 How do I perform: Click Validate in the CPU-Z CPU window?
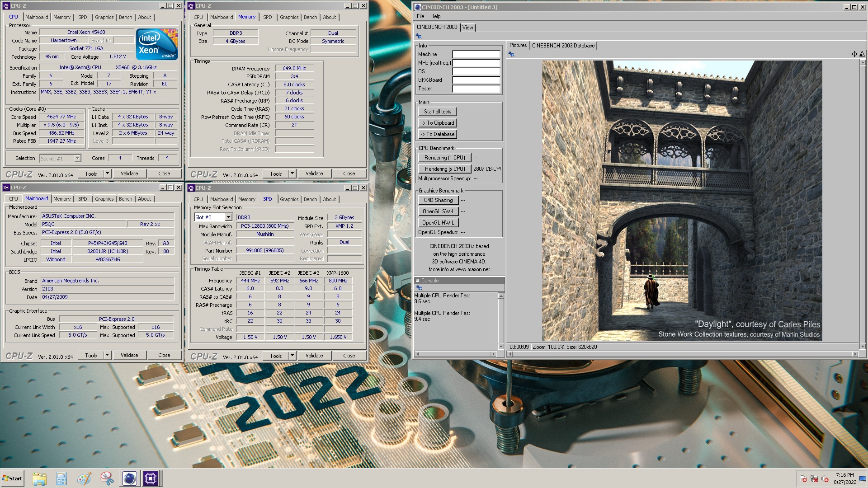coord(129,174)
